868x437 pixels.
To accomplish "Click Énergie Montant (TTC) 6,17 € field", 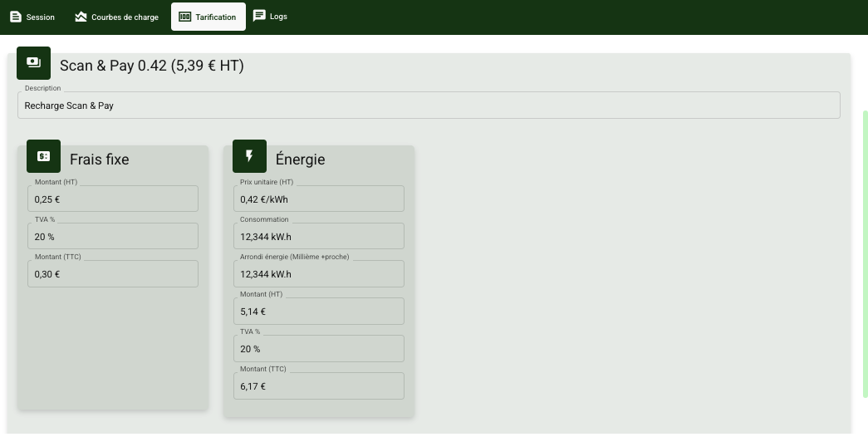I will pyautogui.click(x=318, y=386).
